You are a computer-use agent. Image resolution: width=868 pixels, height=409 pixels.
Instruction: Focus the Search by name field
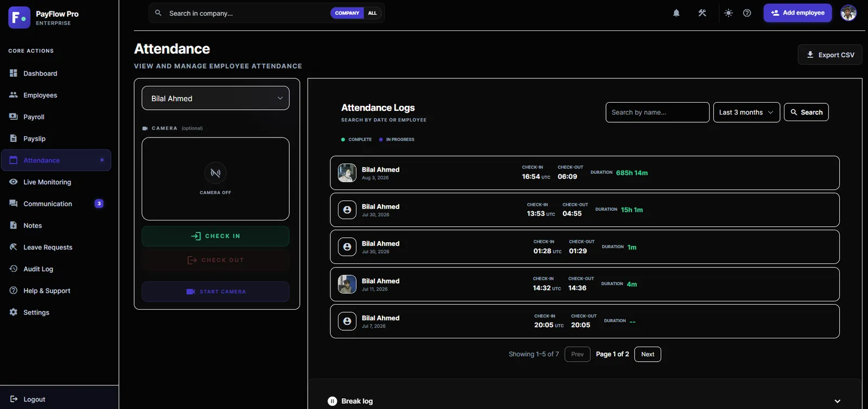pos(658,112)
